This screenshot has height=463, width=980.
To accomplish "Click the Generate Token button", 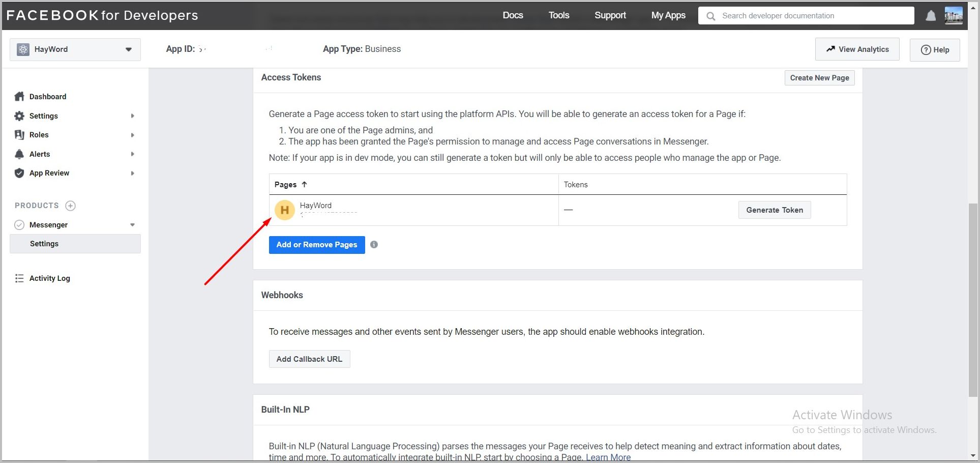I will pyautogui.click(x=775, y=210).
